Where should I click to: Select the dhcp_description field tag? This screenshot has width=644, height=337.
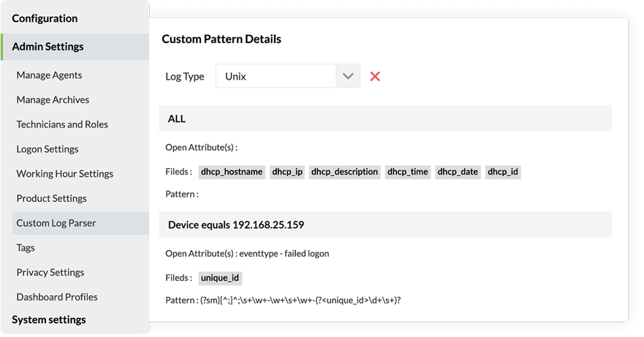[x=344, y=172]
